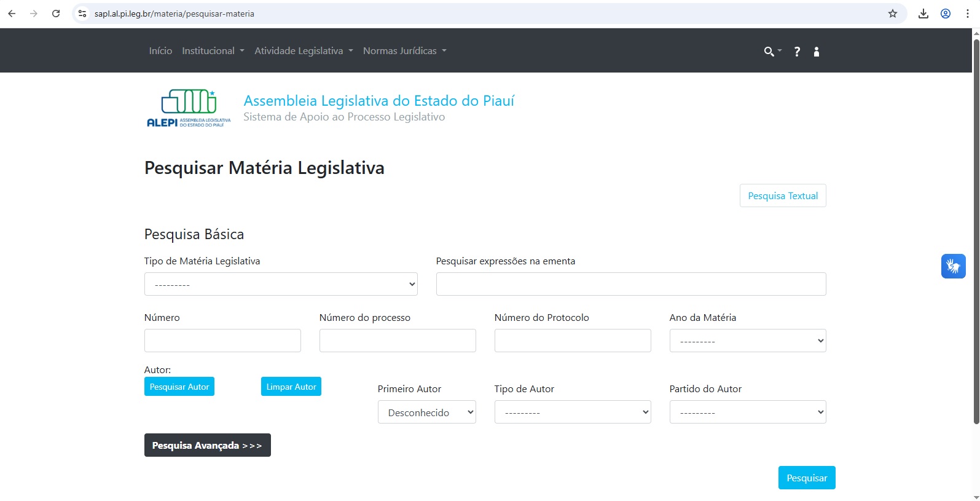Click the Pesquisar expressões na ementa field
This screenshot has height=501, width=980.
point(630,284)
